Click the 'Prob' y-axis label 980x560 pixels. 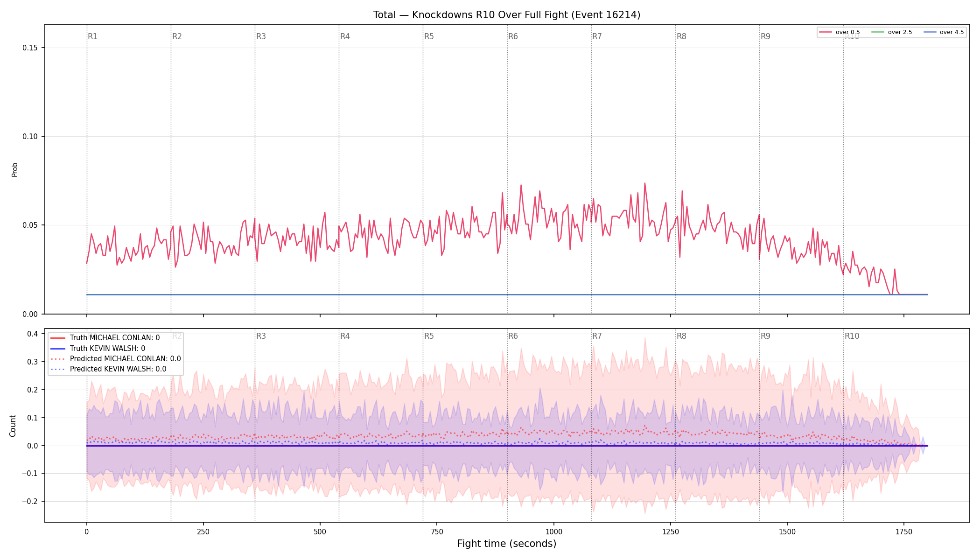[14, 169]
